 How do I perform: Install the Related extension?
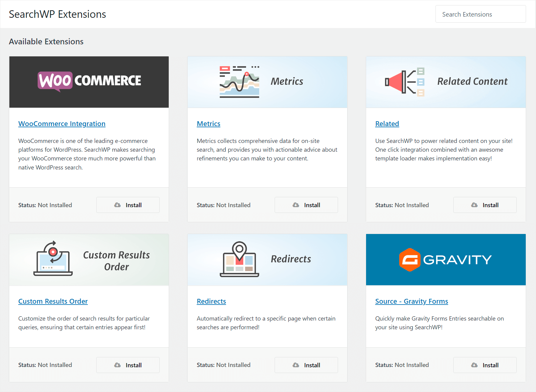(485, 205)
